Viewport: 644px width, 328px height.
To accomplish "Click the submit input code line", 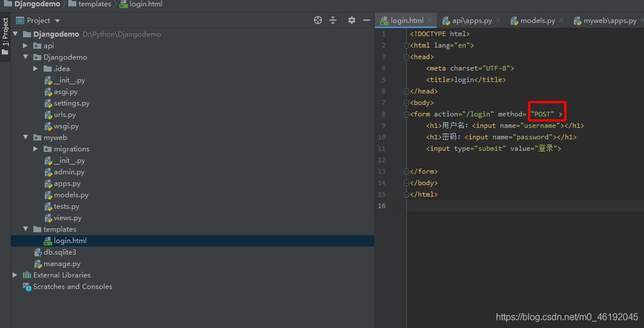I will pos(493,149).
